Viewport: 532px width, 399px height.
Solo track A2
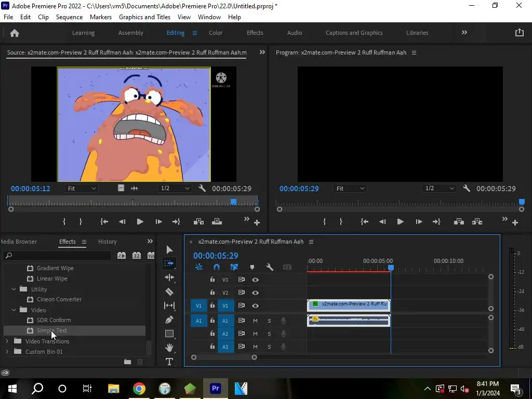270,334
